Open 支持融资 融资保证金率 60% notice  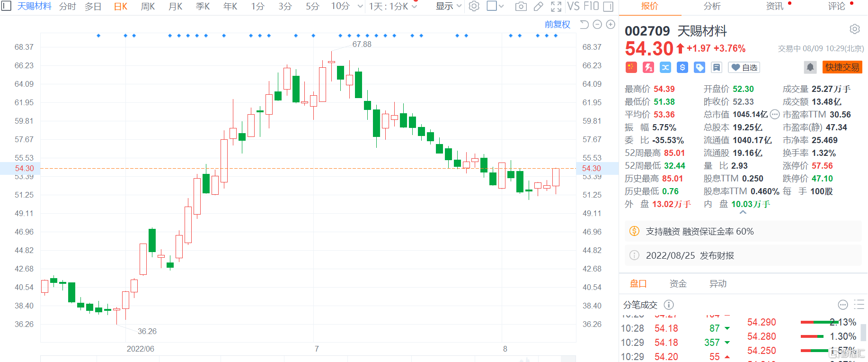(x=743, y=231)
